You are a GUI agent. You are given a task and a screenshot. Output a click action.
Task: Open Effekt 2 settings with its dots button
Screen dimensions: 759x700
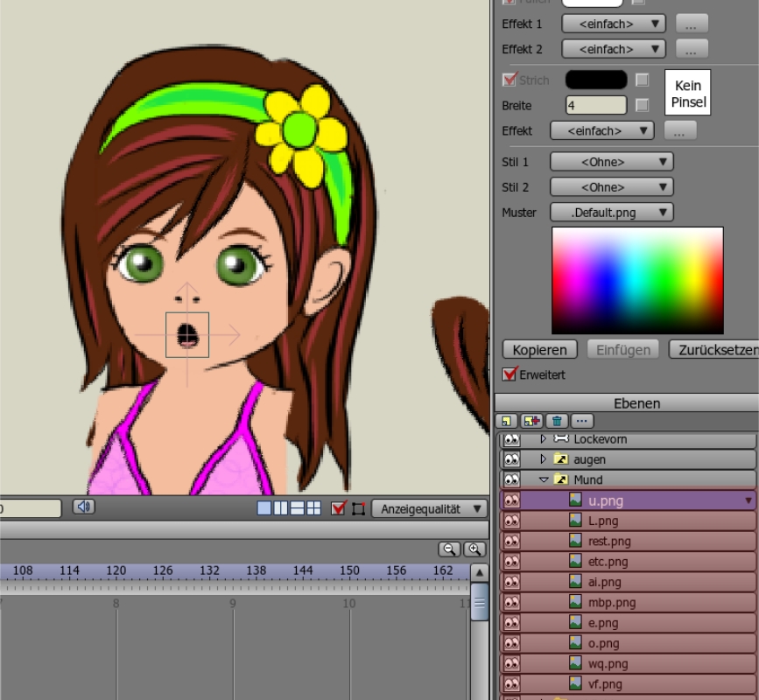692,49
